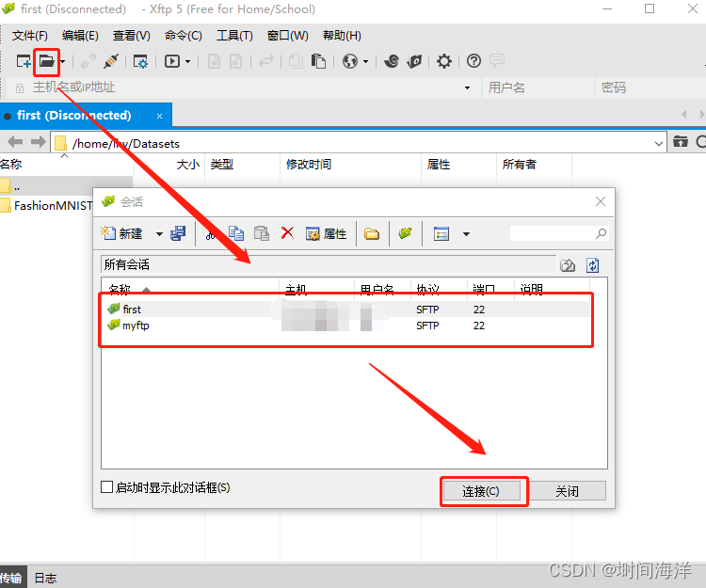Screen dimensions: 706x588
Task: Expand the play icon dropdown arrow
Action: point(187,62)
